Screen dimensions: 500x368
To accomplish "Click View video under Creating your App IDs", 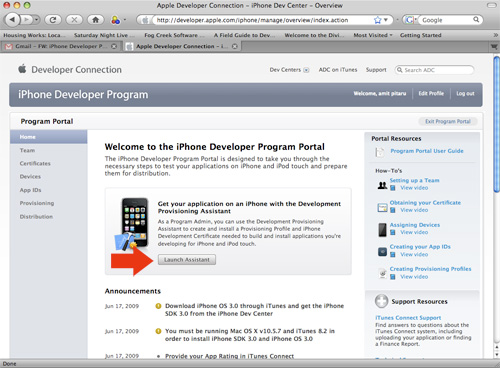I will (x=414, y=254).
